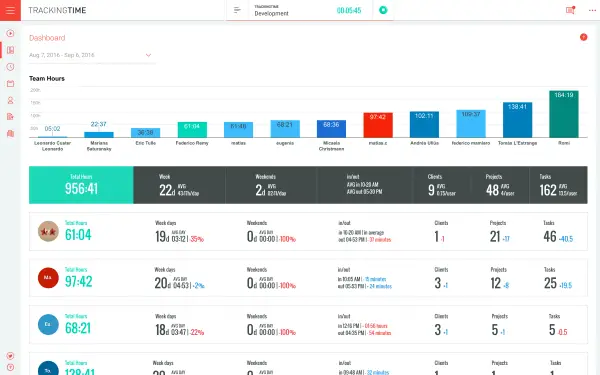Click the notifications icon in top bar

pos(570,10)
